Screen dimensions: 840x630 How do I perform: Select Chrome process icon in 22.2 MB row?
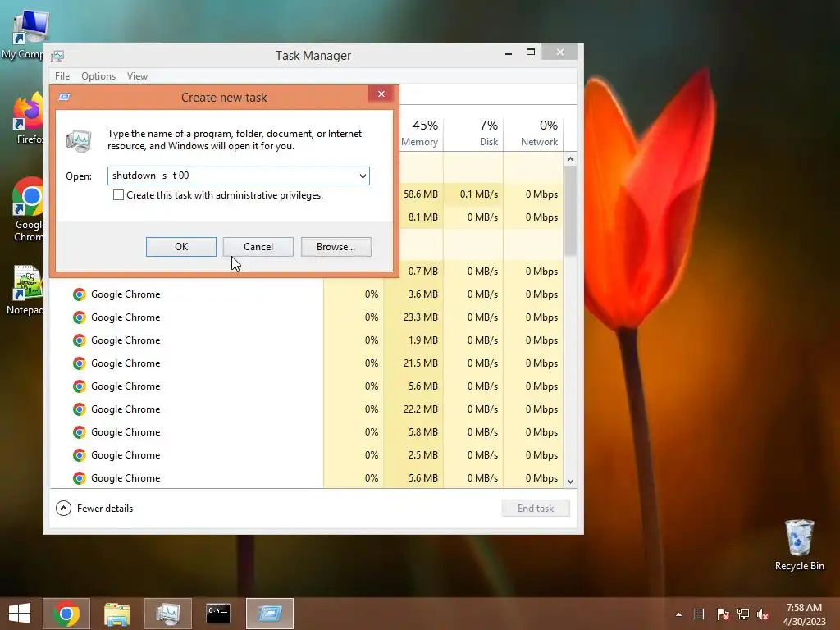click(x=80, y=409)
